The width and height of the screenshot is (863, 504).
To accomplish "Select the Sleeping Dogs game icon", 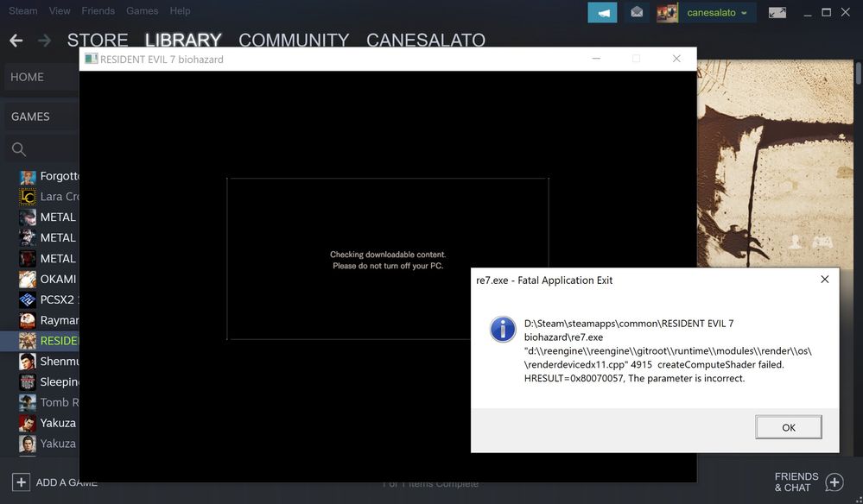I will tap(28, 382).
